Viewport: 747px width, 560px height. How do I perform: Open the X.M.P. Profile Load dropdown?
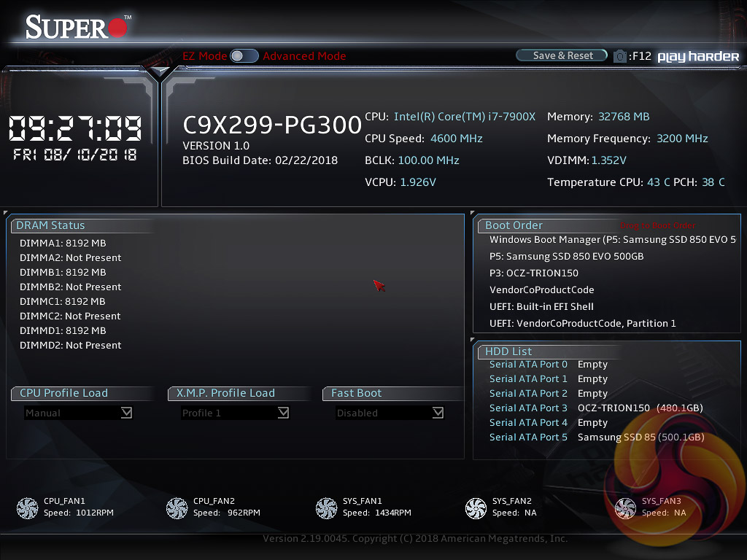pos(235,413)
